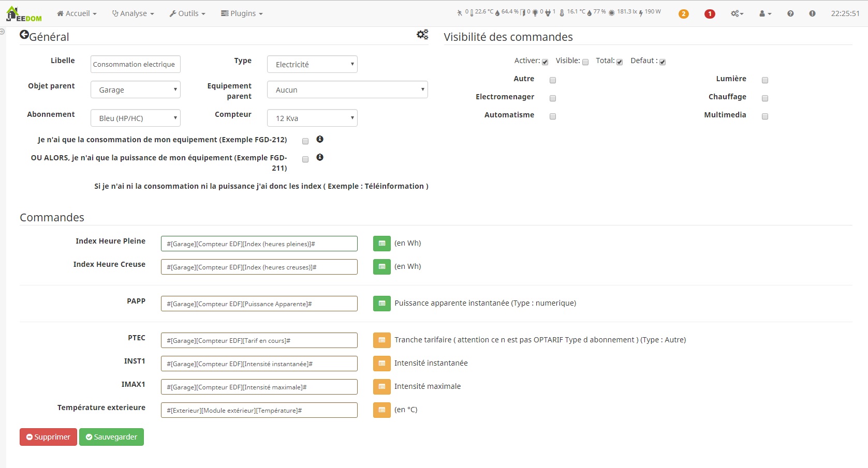Open command picker for Index Heure Creuse
The width and height of the screenshot is (868, 468).
[x=382, y=266]
